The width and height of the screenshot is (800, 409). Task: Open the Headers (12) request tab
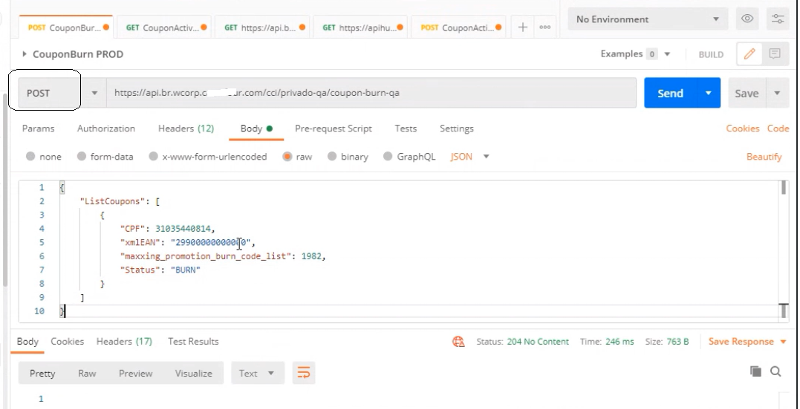186,129
